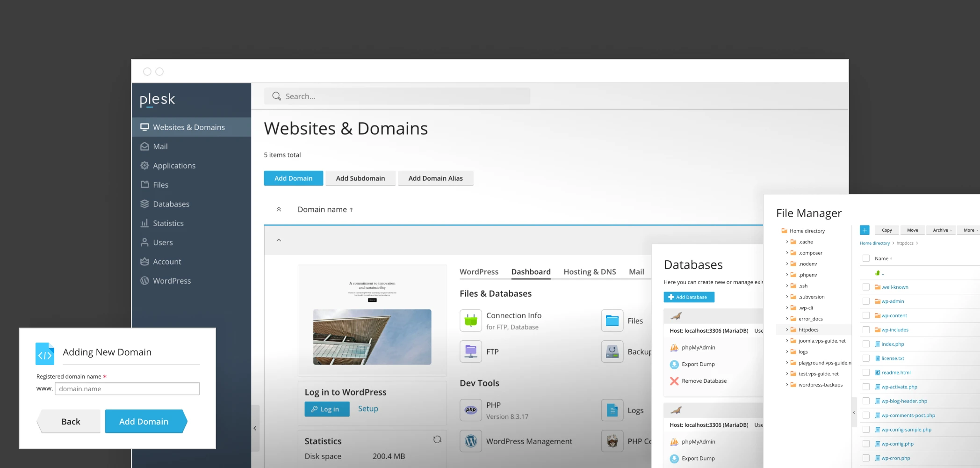Screen dimensions: 980x468
Task: Refresh statistics with the reload icon
Action: [437, 439]
